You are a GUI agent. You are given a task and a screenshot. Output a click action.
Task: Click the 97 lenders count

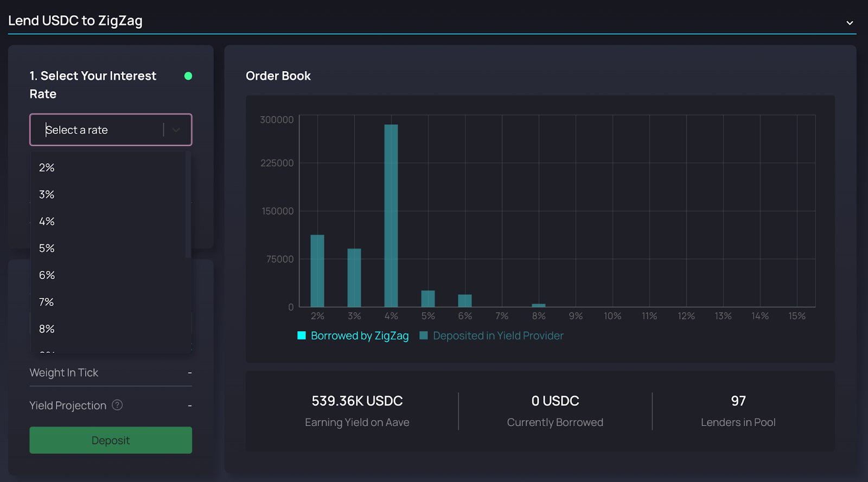click(x=738, y=401)
